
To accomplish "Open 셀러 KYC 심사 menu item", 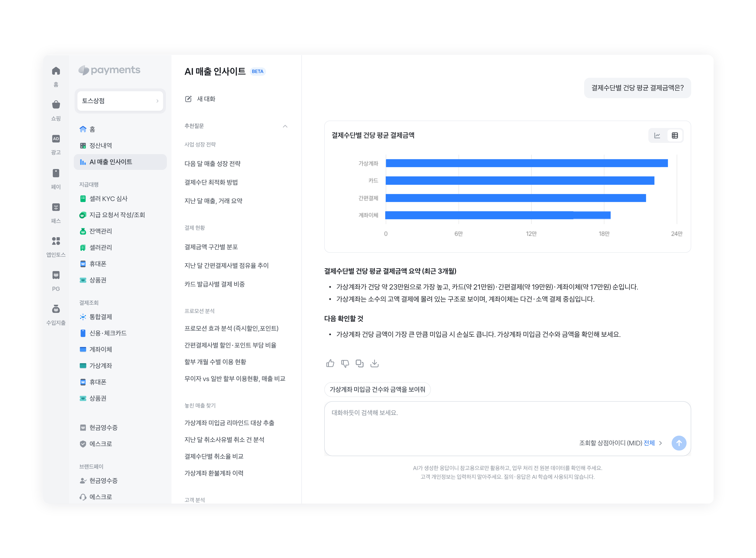I will pos(120,199).
